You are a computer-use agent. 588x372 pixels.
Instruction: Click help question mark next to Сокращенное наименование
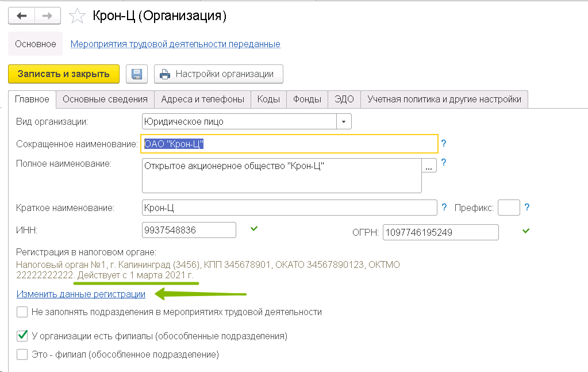click(x=443, y=144)
